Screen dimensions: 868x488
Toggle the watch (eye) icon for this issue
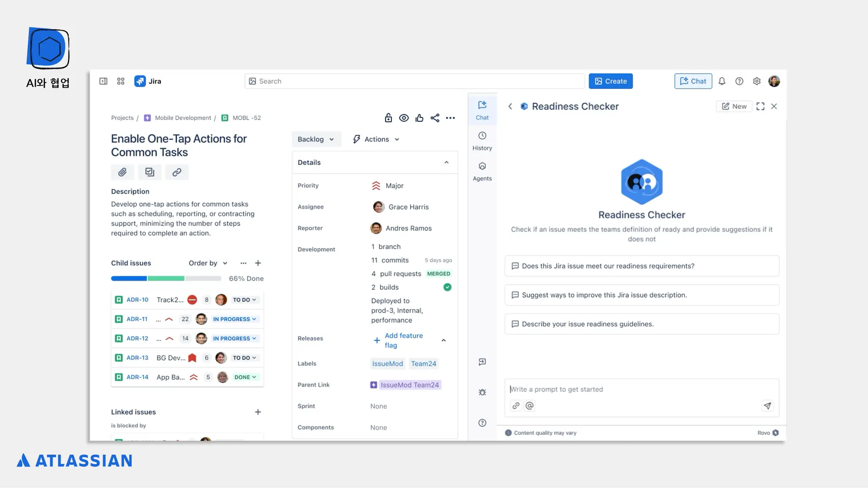404,118
